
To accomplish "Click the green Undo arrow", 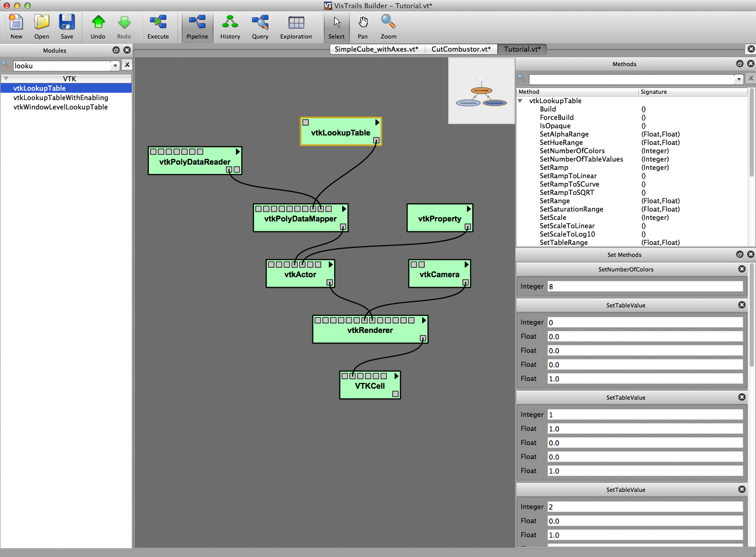I will tap(98, 23).
